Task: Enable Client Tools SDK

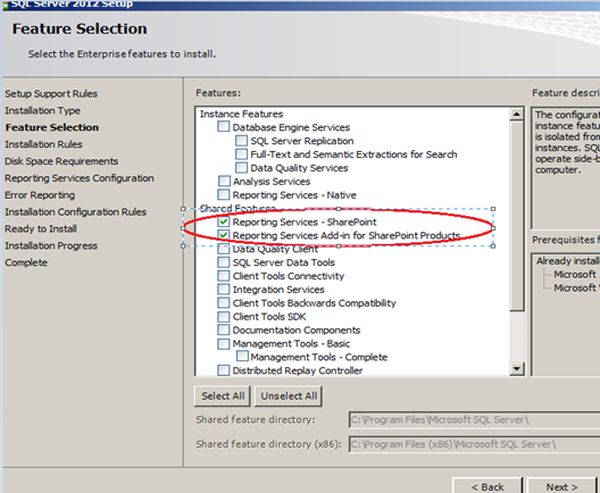Action: point(223,317)
